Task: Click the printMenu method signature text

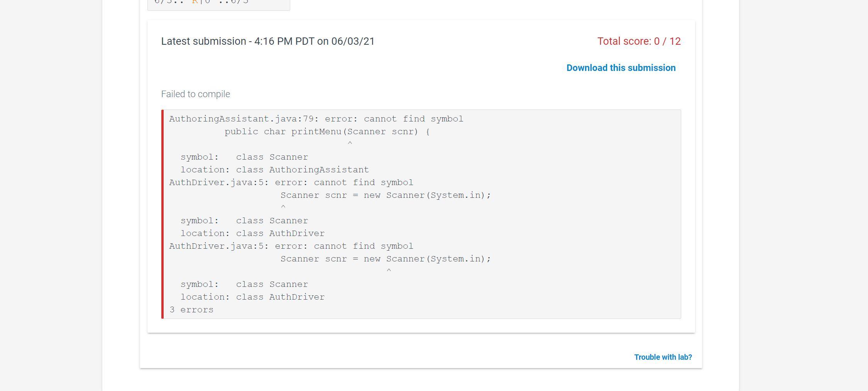Action: pos(327,131)
